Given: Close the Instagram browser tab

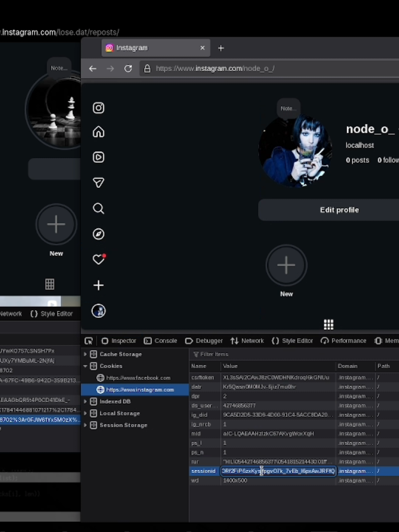Looking at the screenshot, I should (202, 48).
